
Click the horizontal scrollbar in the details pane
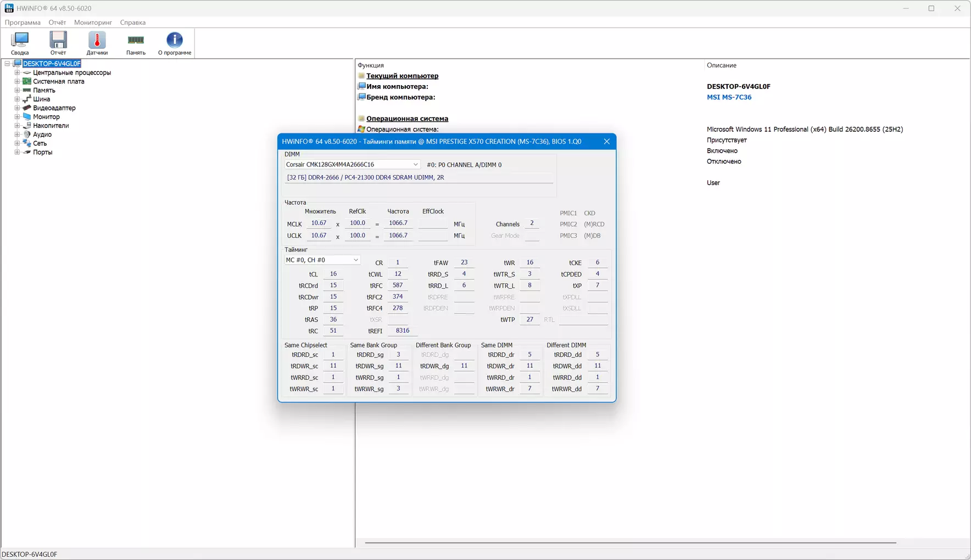630,543
